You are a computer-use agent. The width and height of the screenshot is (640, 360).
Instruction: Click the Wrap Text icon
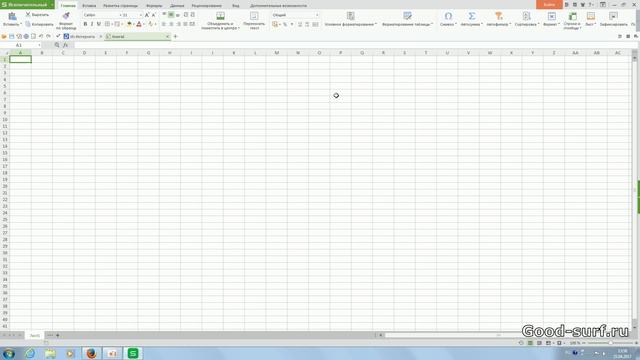tap(254, 16)
